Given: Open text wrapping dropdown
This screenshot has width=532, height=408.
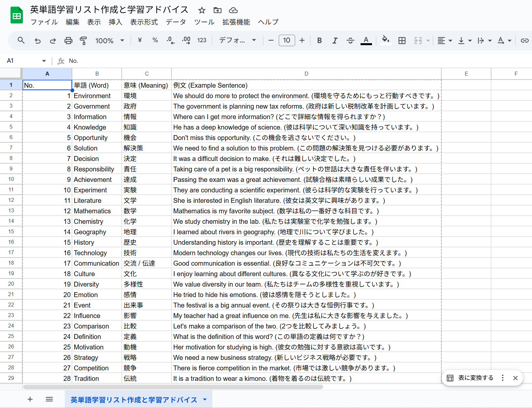Looking at the screenshot, I should pos(485,40).
